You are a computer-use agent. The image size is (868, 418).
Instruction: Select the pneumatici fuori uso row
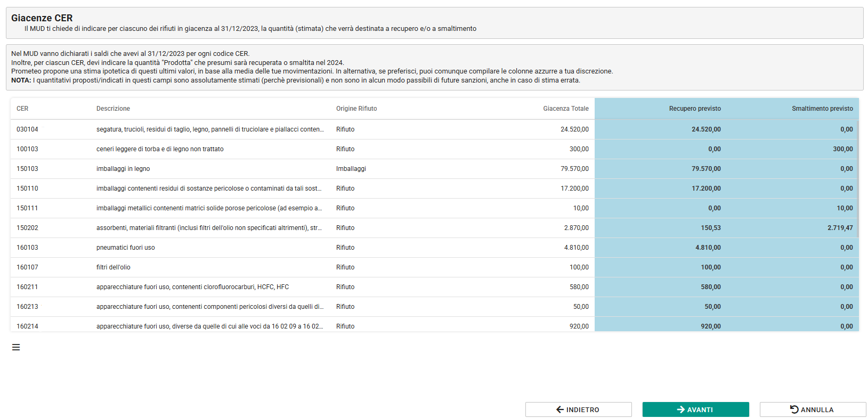pos(303,248)
